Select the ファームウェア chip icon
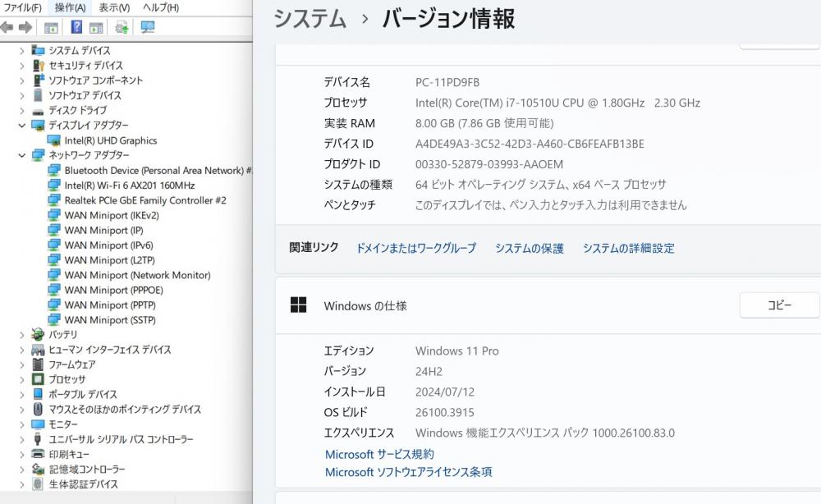This screenshot has height=504, width=821. point(38,364)
